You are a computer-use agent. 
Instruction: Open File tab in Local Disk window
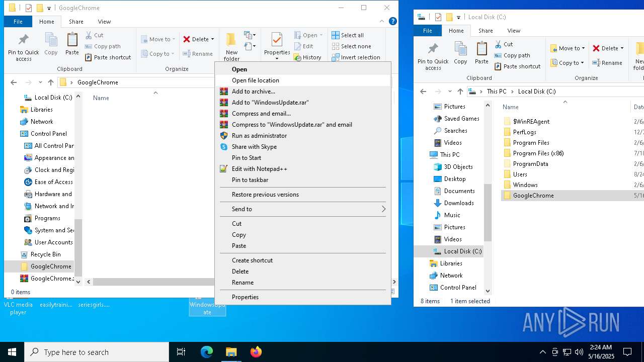tap(427, 31)
